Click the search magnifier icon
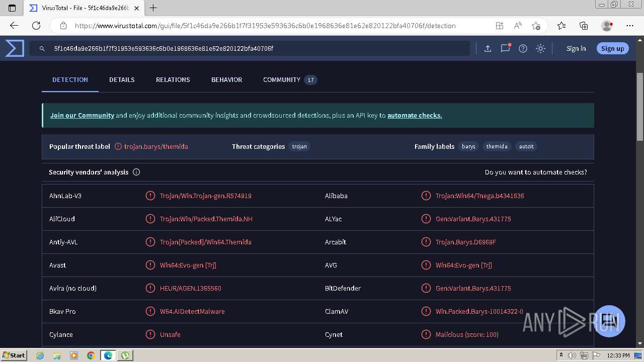The height and width of the screenshot is (362, 644). tap(42, 49)
